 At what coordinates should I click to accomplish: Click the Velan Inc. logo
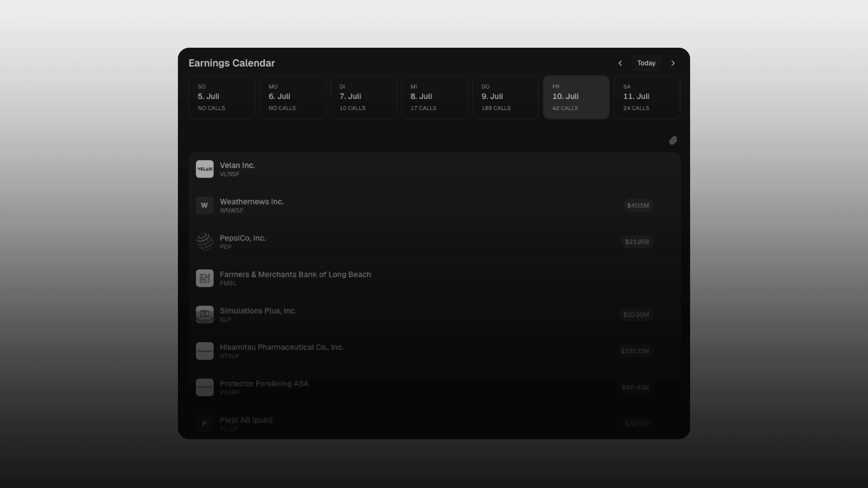[x=205, y=169]
